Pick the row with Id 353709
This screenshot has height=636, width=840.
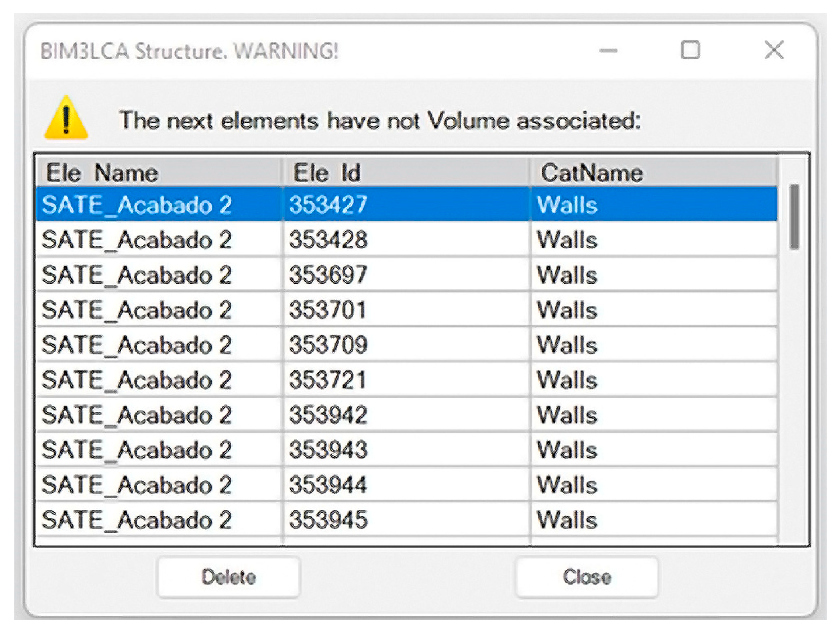328,345
